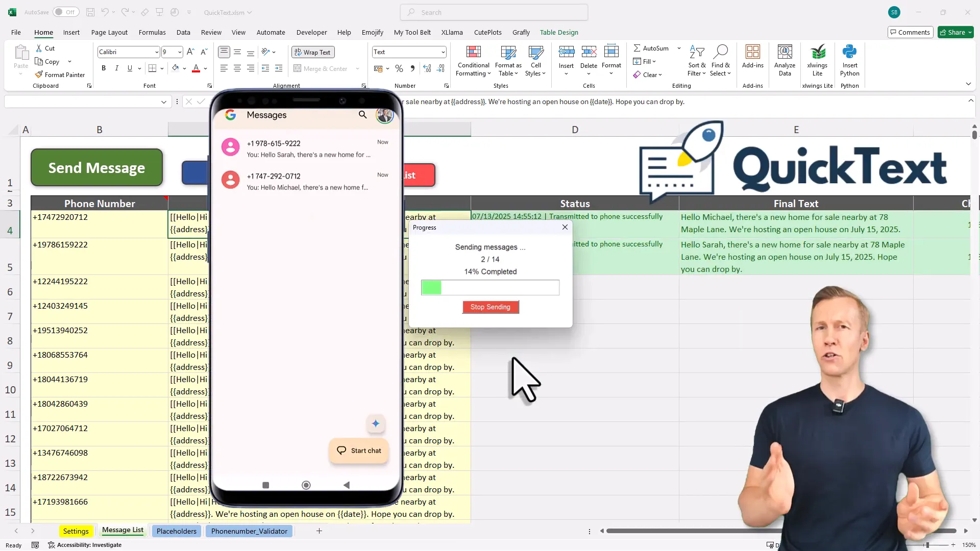Expand the formula bar
Screen dimensions: 980x551
click(971, 101)
